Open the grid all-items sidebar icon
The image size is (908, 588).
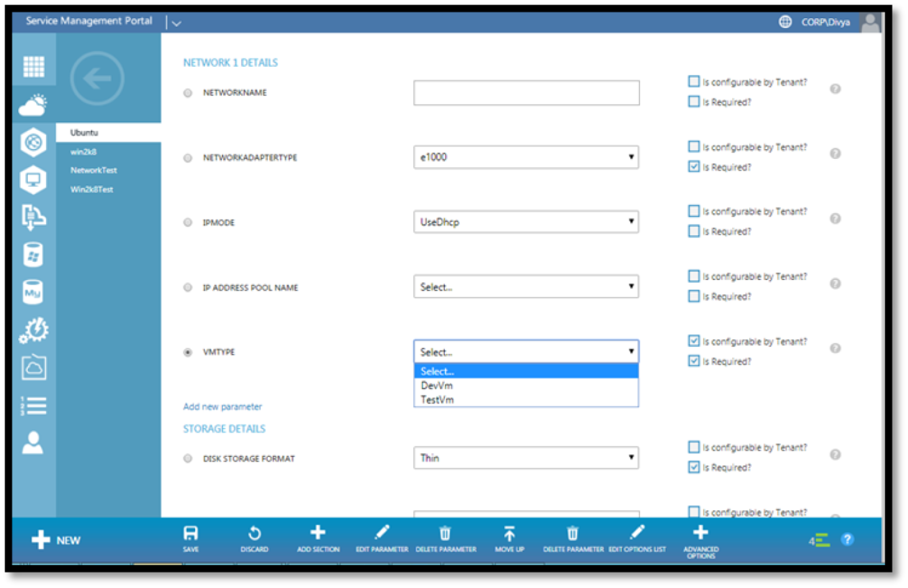pyautogui.click(x=33, y=66)
